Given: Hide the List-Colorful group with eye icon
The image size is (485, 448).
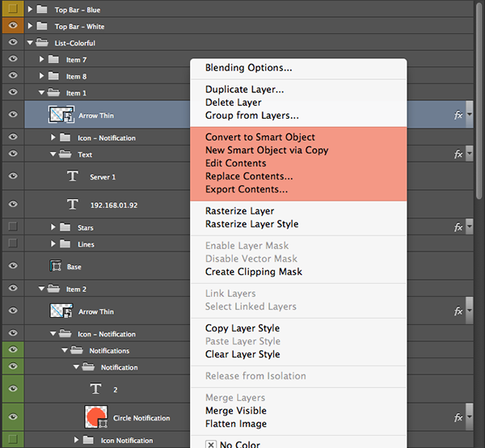Looking at the screenshot, I should click(12, 43).
